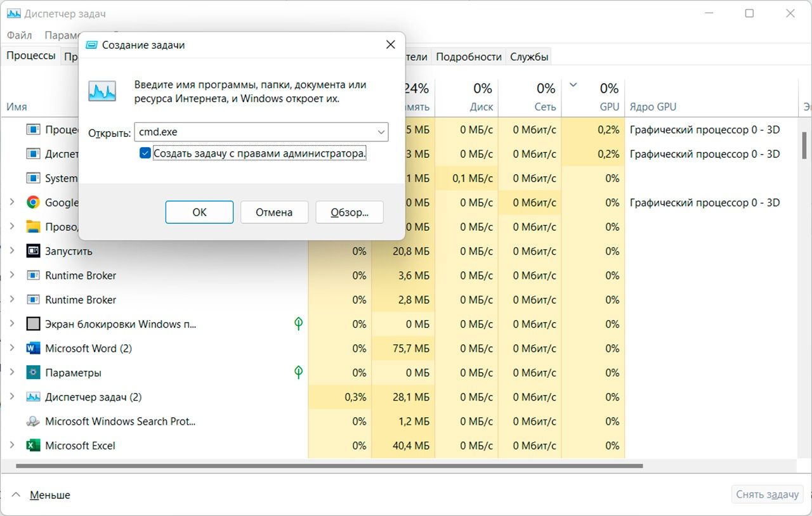Screen dimensions: 812x516
Task: Click the Экран блокировки Windows process icon
Action: [33, 324]
